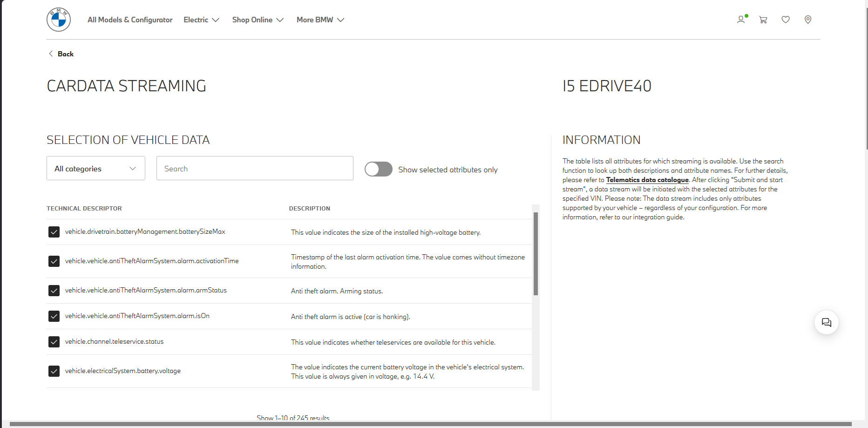
Task: Click the Back chevron arrow
Action: pyautogui.click(x=51, y=54)
